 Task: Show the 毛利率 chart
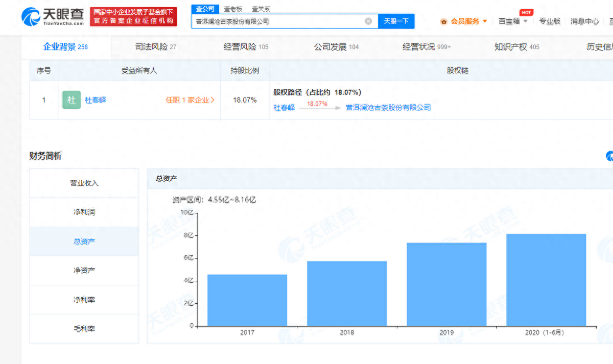click(x=84, y=328)
